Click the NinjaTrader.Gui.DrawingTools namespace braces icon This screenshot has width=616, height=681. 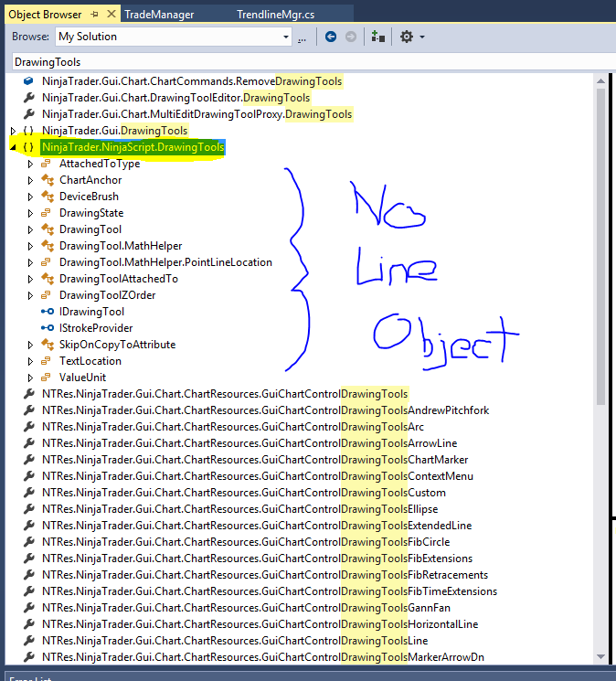(28, 131)
